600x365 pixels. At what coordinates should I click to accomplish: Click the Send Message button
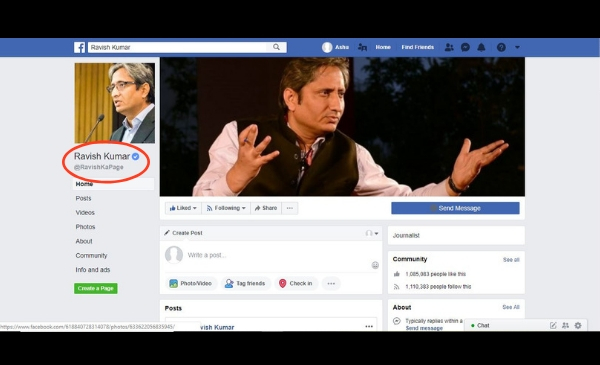(455, 208)
